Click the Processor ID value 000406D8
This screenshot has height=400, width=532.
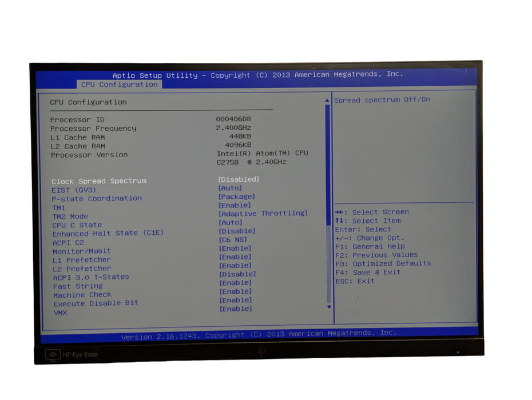[x=233, y=119]
